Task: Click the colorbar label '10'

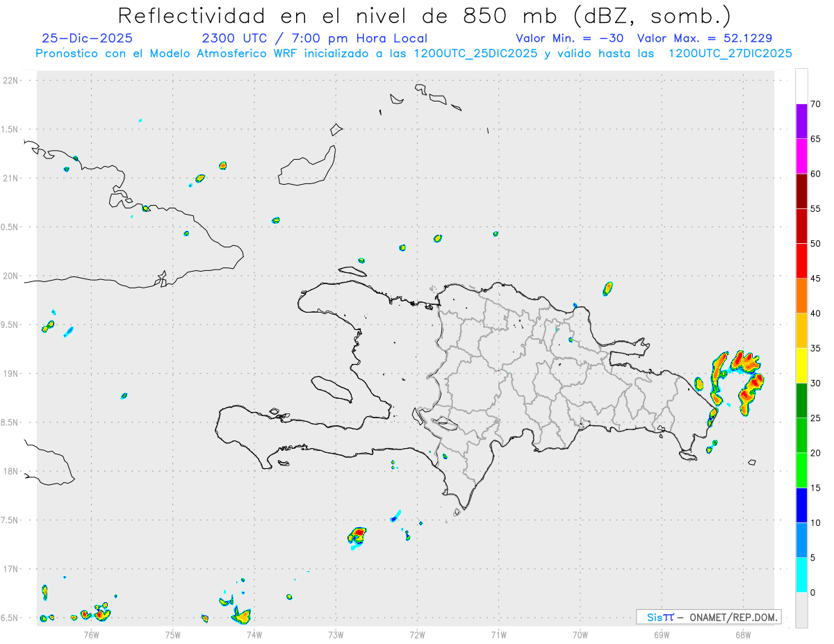Action: coord(816,523)
